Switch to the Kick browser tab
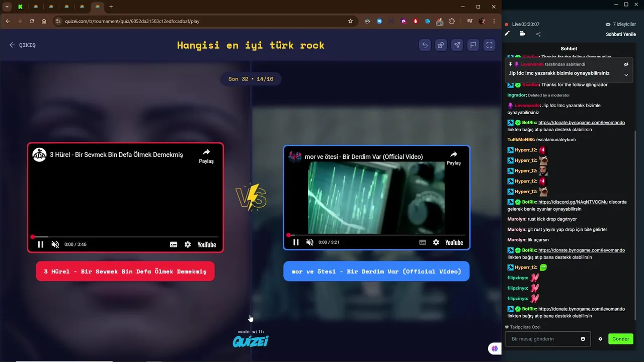The height and width of the screenshot is (362, 644). [20, 7]
